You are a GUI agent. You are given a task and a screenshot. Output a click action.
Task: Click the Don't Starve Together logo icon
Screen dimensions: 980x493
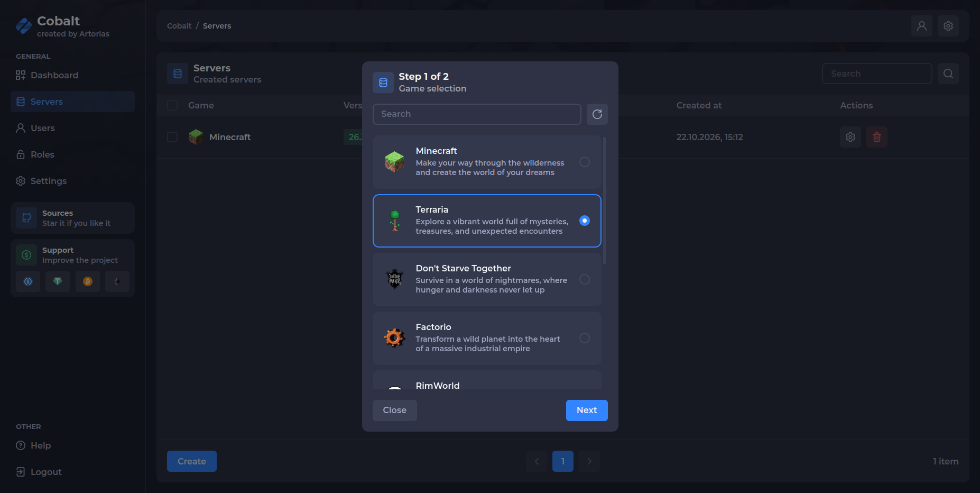(394, 279)
